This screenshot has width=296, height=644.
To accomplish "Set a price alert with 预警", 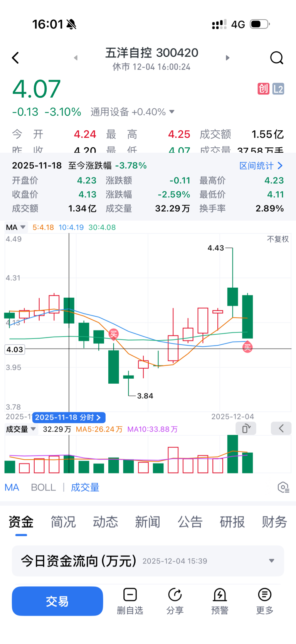I will point(220,601).
